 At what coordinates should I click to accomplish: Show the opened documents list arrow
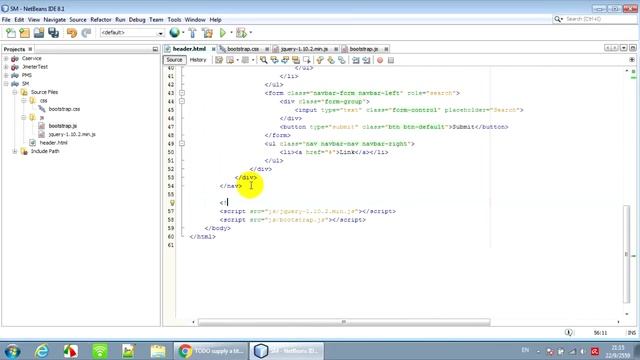click(x=624, y=48)
